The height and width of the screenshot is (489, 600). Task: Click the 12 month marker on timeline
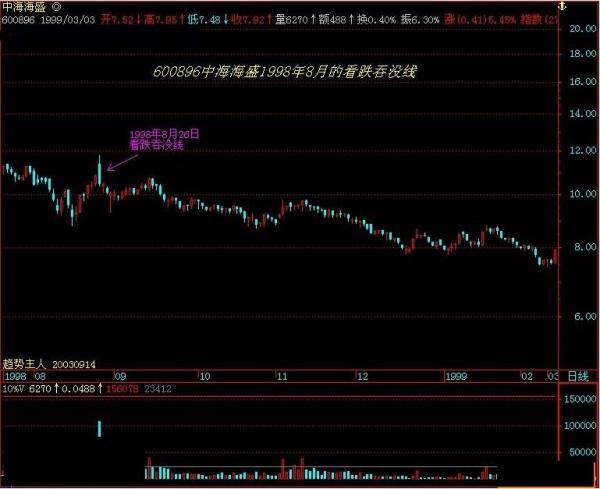pos(362,377)
